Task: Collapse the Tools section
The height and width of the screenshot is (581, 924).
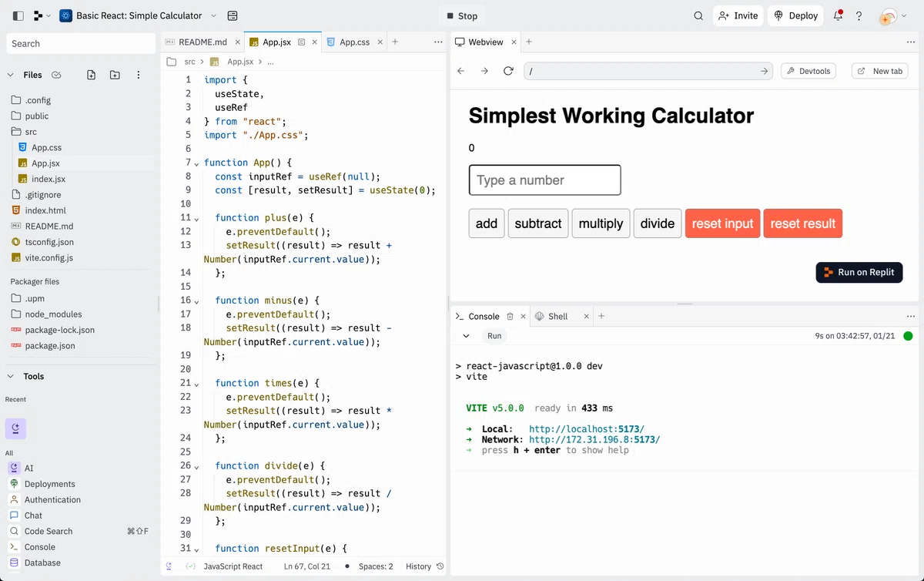Action: tap(11, 376)
